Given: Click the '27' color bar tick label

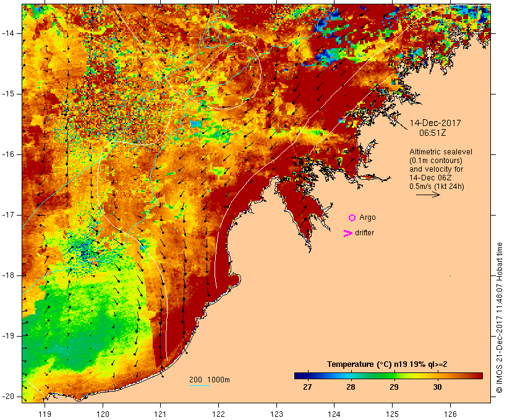Looking at the screenshot, I should pos(307,387).
